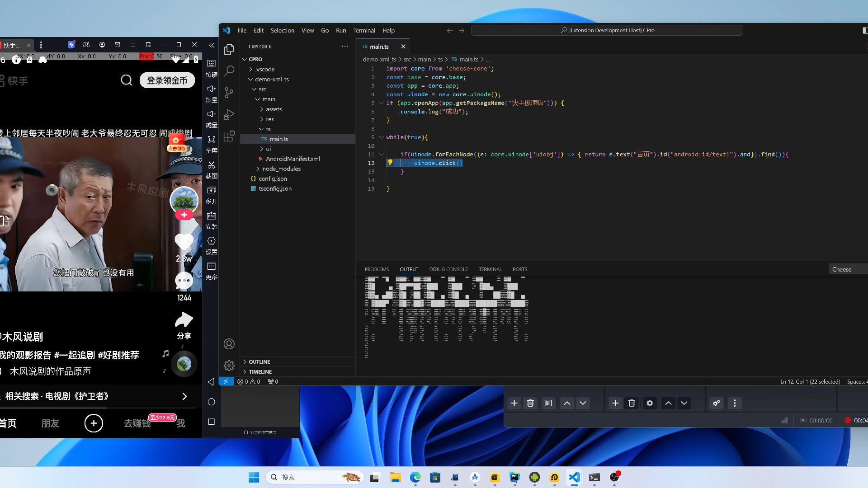Click the Accounts icon in activity bar

coord(229,344)
